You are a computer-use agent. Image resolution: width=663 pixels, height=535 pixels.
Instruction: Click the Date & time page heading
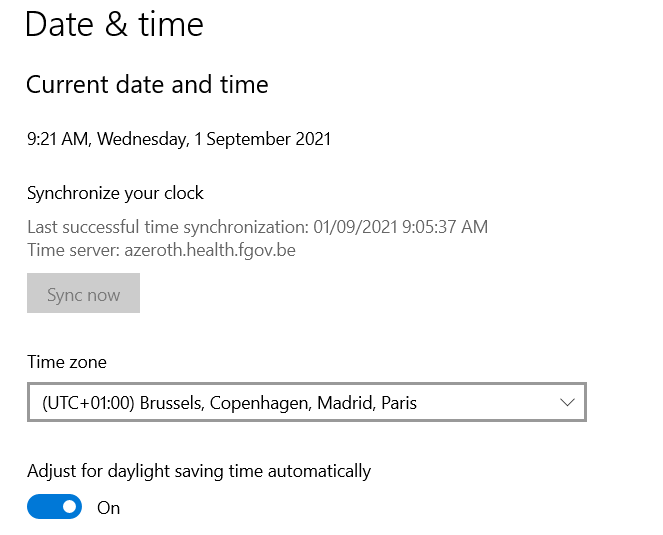click(x=114, y=24)
